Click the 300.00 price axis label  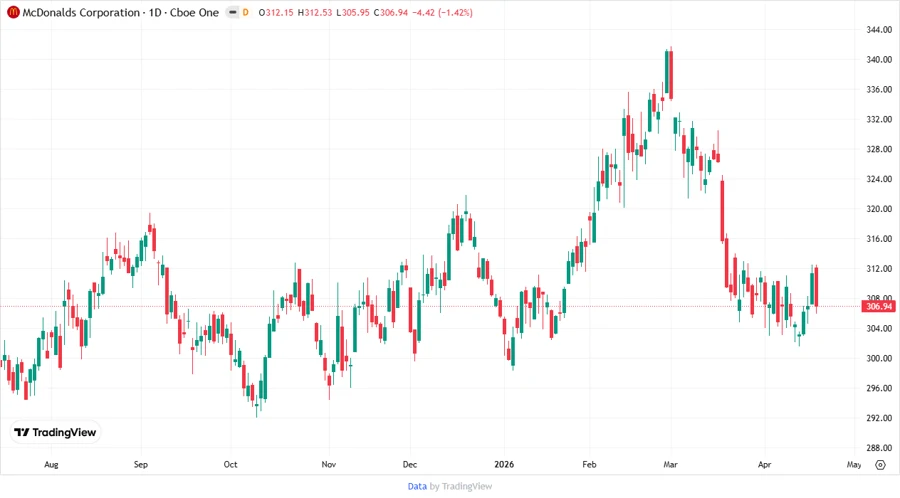click(879, 359)
